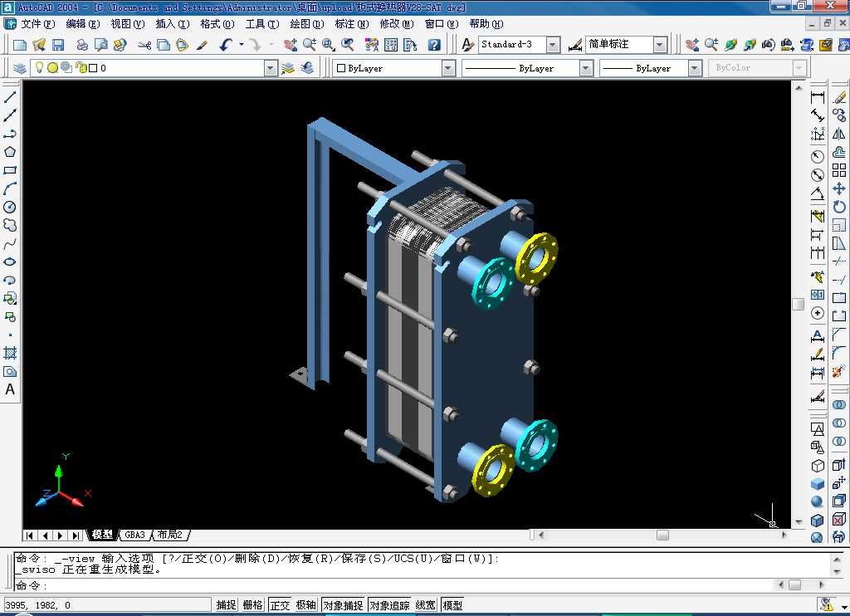850x616 pixels.
Task: Click the Cut scissors icon
Action: [x=144, y=45]
